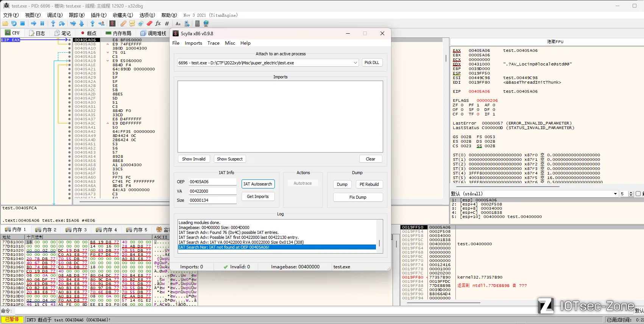Switch to the 调用堆栈 tab

tap(153, 33)
